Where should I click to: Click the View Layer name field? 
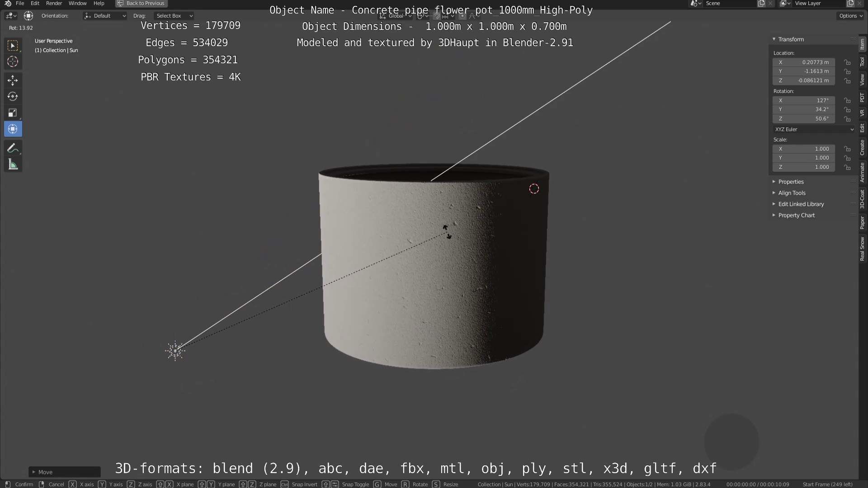coord(819,3)
